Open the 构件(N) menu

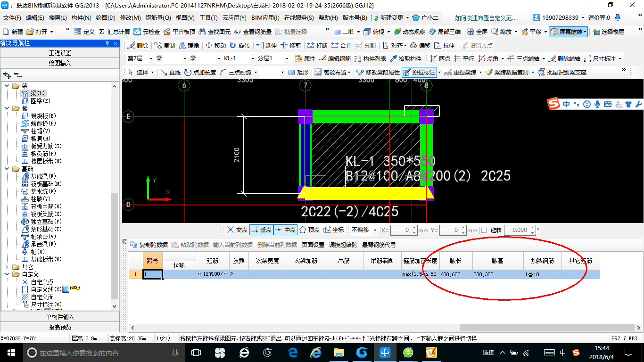click(x=82, y=18)
